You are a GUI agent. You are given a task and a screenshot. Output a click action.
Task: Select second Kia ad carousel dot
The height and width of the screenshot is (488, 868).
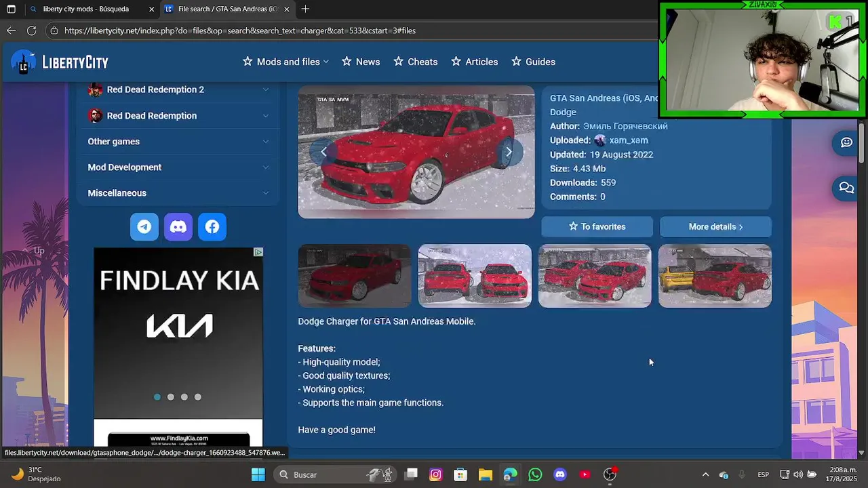(x=171, y=397)
